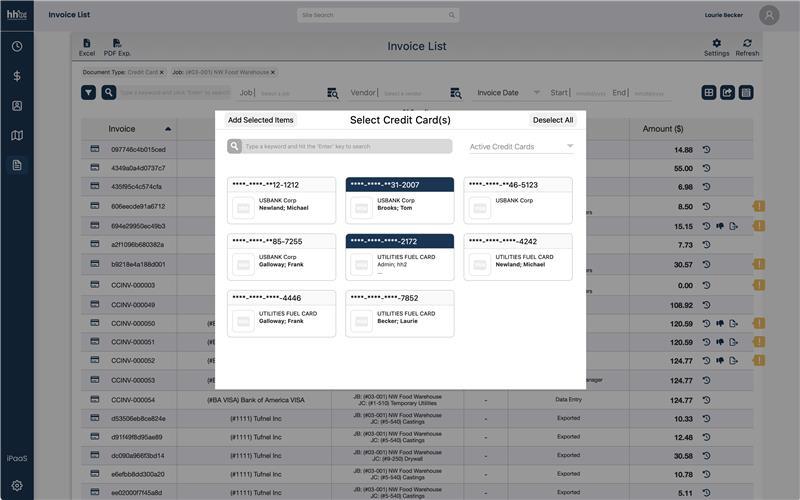Click the Excel export icon
800x500 pixels.
[87, 47]
